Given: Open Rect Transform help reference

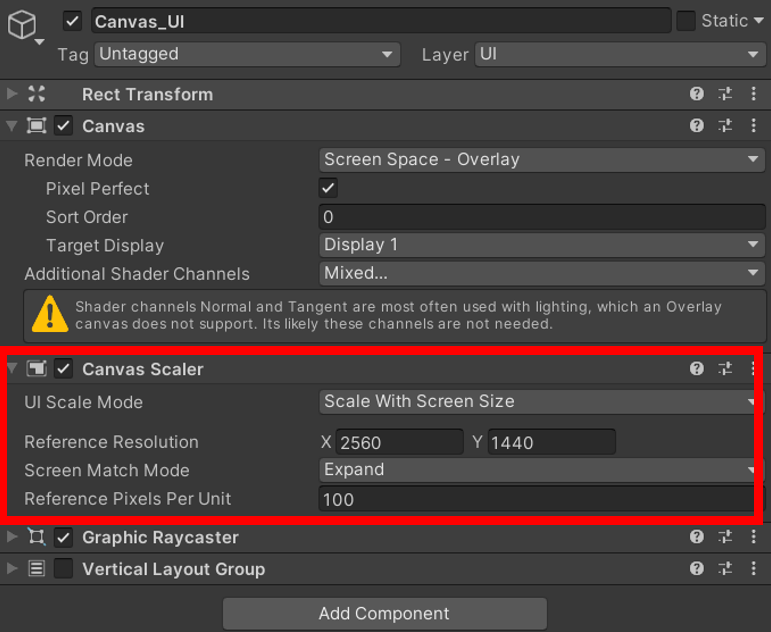Looking at the screenshot, I should (x=696, y=94).
